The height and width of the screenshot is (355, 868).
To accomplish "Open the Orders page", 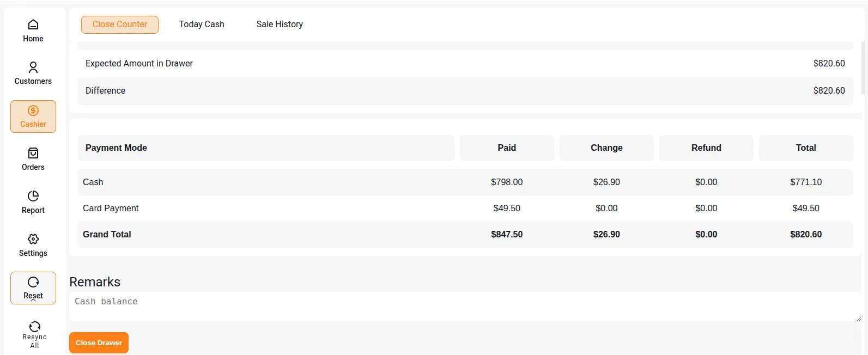I will pyautogui.click(x=33, y=159).
